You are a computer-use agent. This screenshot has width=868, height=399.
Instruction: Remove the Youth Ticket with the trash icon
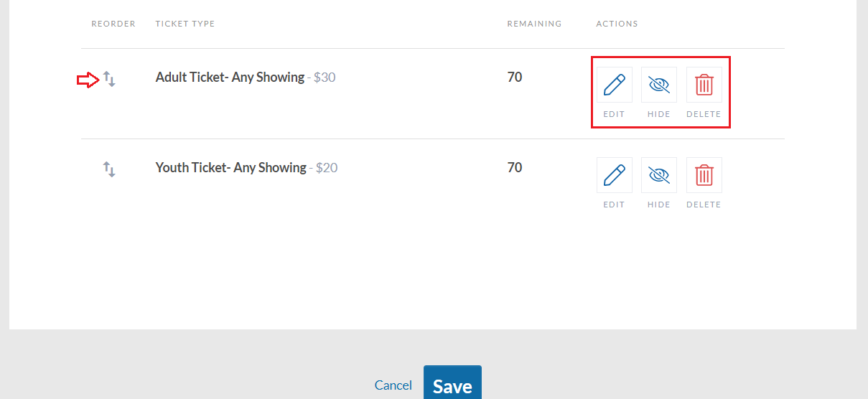click(x=704, y=175)
